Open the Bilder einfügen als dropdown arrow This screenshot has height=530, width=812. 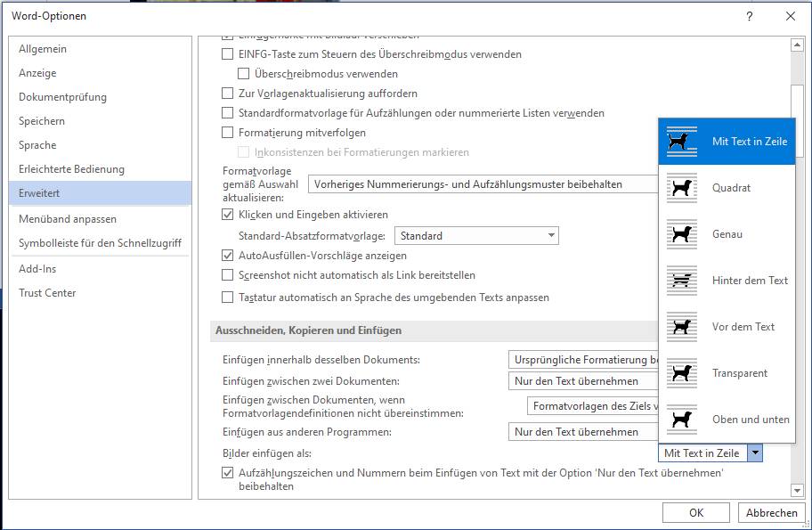[755, 453]
